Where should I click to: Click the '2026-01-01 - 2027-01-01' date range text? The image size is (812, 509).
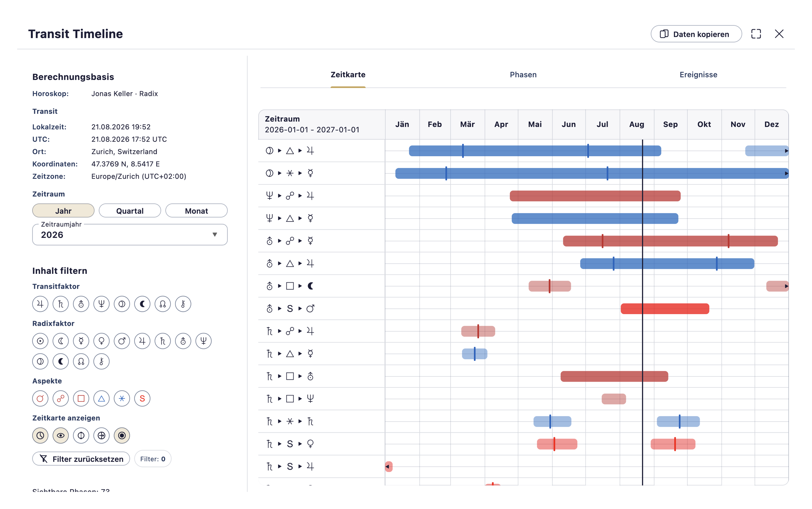point(312,130)
